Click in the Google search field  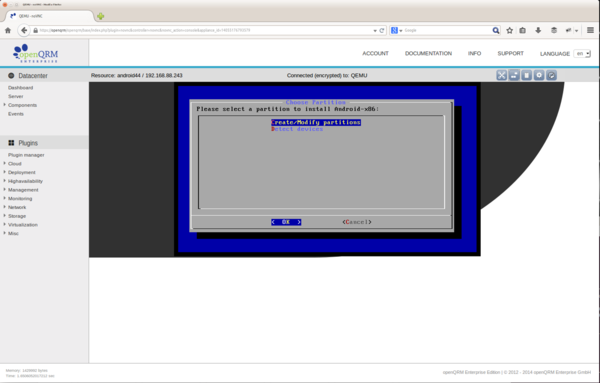click(x=447, y=30)
